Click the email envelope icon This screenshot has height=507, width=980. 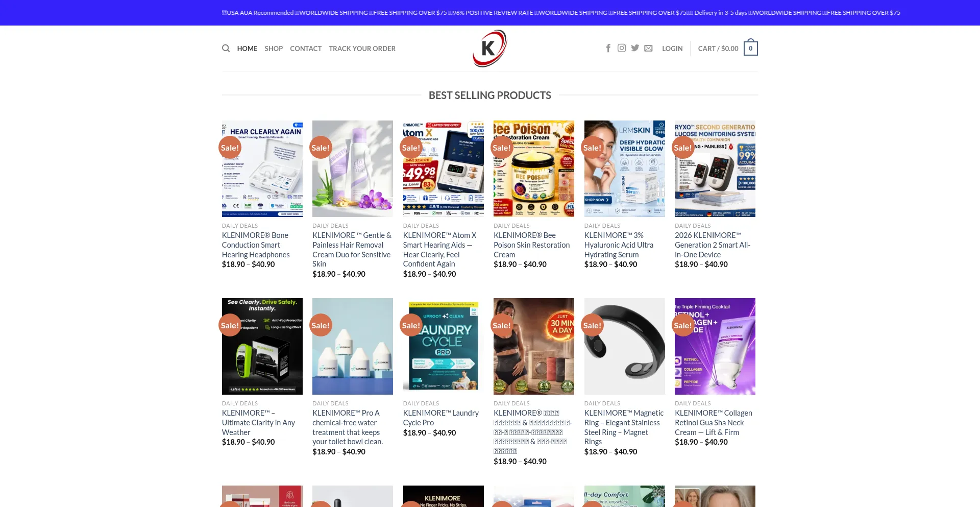coord(648,48)
